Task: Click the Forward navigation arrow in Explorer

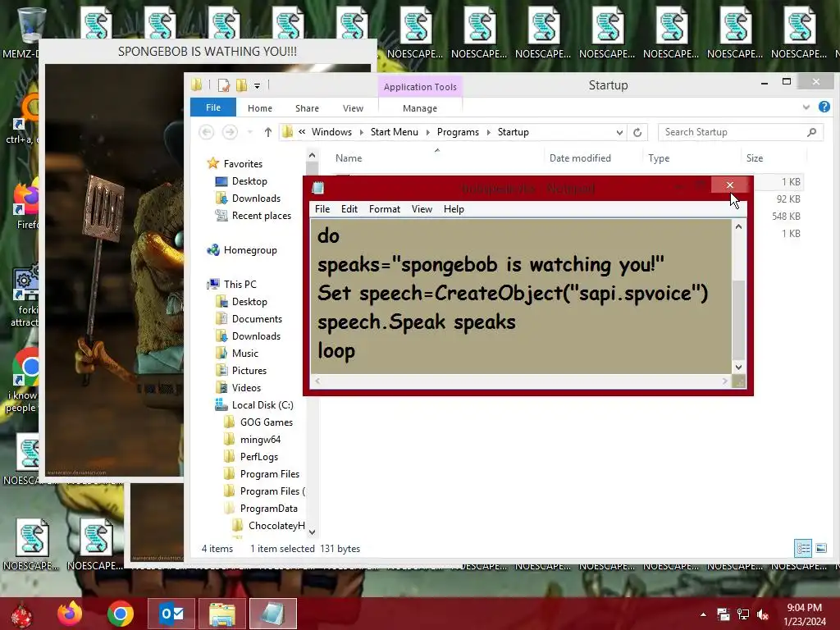Action: pyautogui.click(x=230, y=132)
